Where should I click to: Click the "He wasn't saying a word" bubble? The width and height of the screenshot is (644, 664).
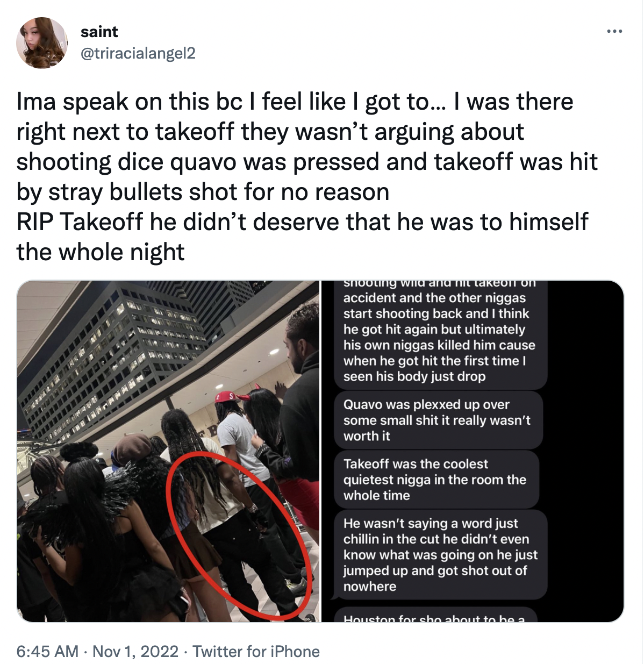[440, 555]
